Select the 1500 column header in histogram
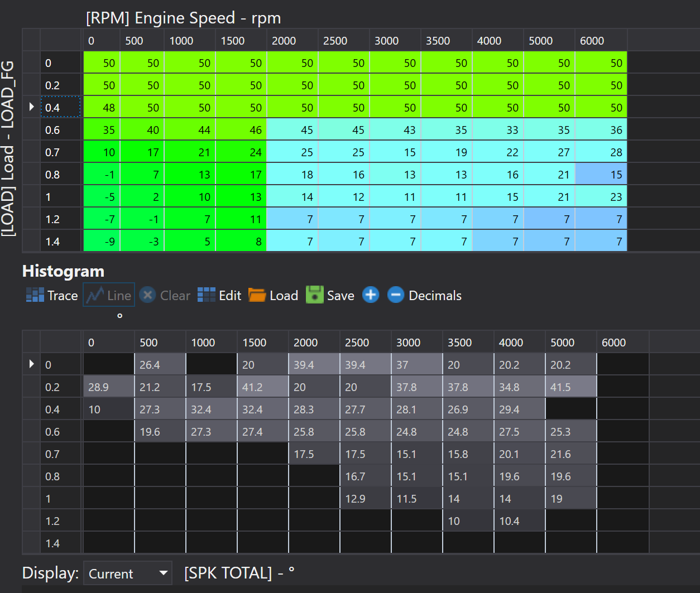This screenshot has height=593, width=700. tap(263, 342)
